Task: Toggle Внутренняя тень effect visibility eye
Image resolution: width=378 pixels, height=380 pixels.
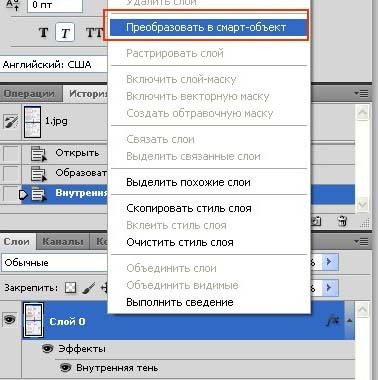Action: [x=66, y=368]
